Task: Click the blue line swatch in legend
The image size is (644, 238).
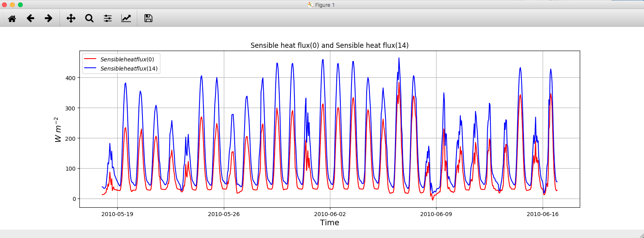Action: [x=90, y=68]
